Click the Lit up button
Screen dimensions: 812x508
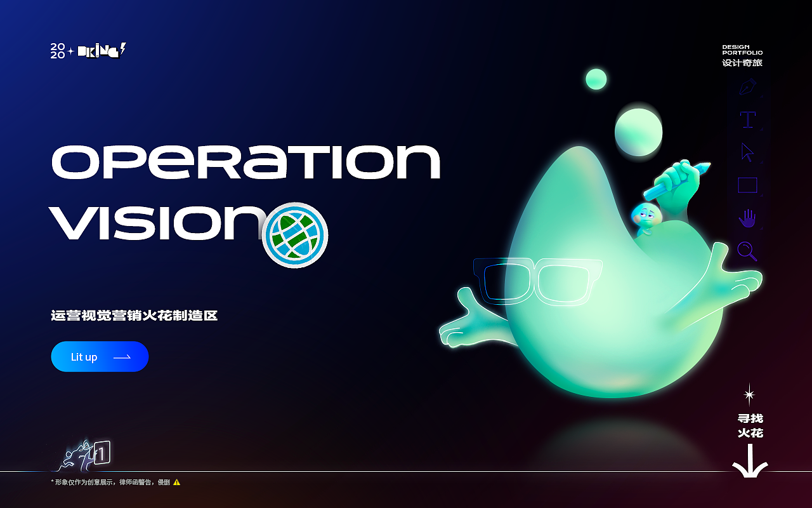[x=100, y=357]
